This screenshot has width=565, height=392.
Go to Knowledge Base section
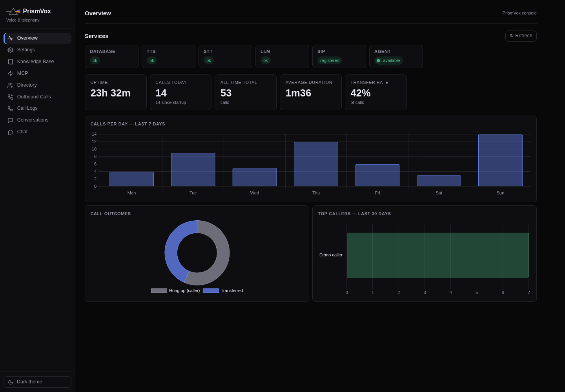pyautogui.click(x=37, y=62)
